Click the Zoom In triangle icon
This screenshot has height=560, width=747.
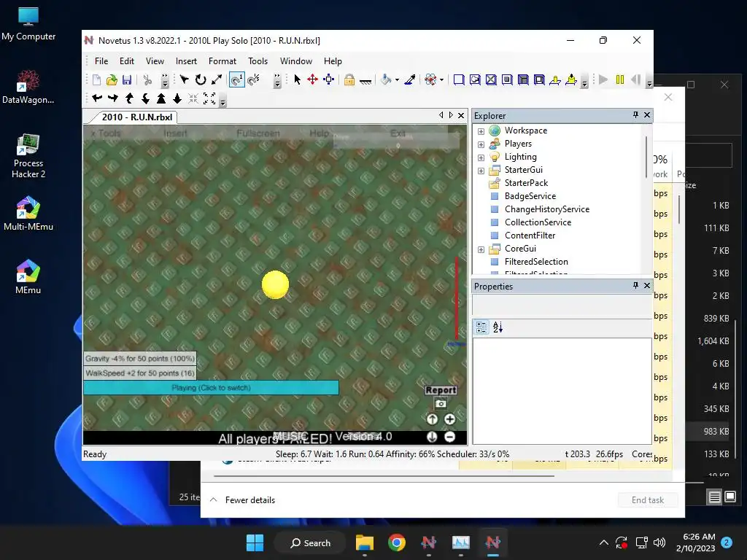161,98
